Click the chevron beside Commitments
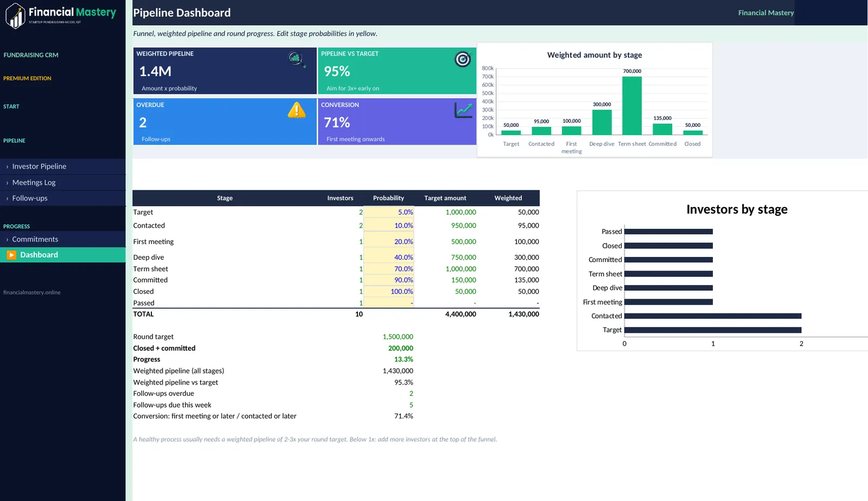The width and height of the screenshot is (868, 501). tap(7, 239)
